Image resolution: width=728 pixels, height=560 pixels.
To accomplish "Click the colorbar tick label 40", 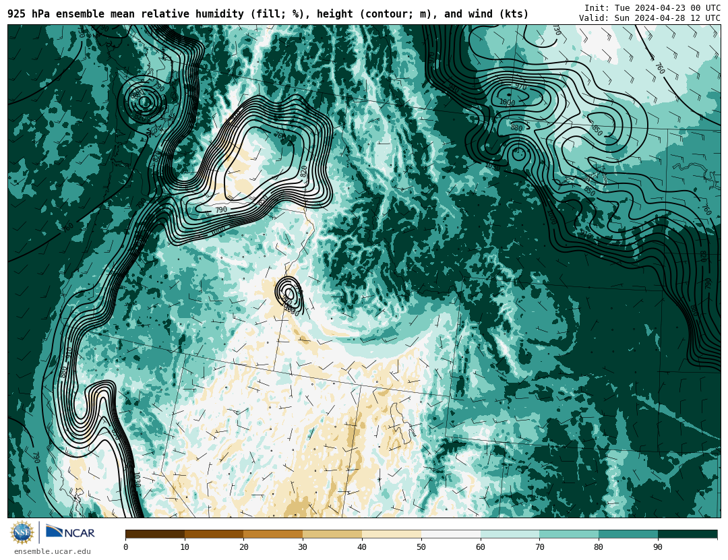I will 362,547.
